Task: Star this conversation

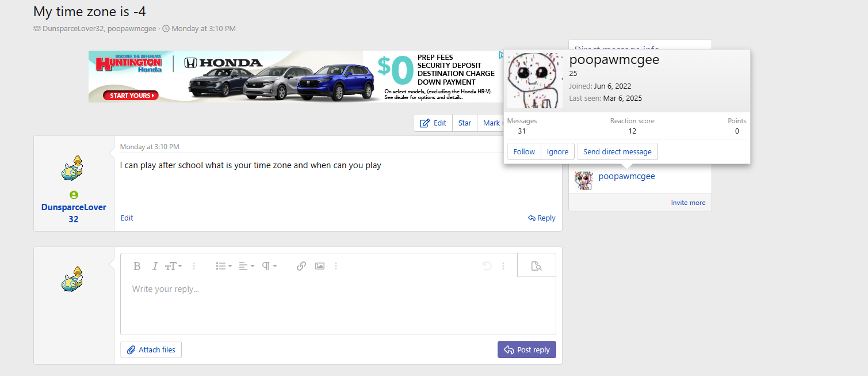Action: click(464, 123)
